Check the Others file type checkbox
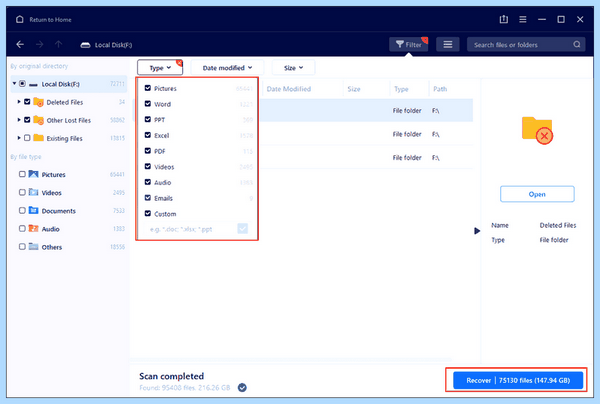Image resolution: width=600 pixels, height=404 pixels. point(22,246)
